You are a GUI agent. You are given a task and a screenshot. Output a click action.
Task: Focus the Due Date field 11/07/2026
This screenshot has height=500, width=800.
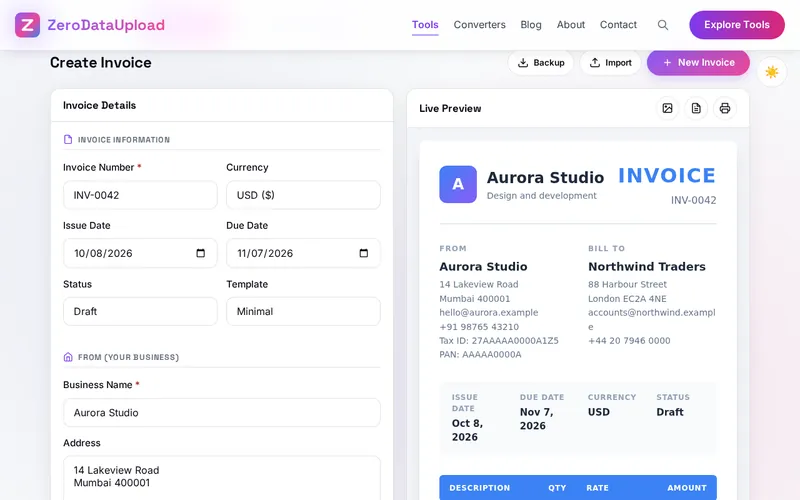304,253
